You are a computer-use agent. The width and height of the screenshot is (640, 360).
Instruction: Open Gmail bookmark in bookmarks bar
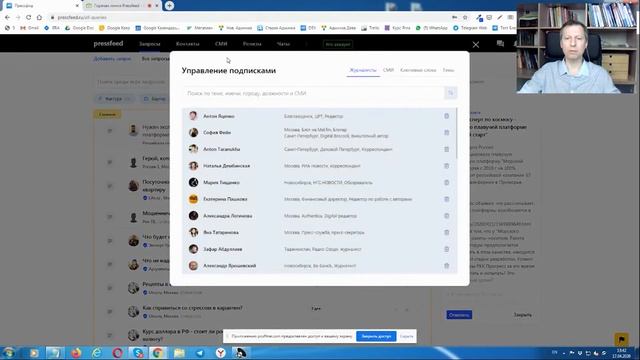pyautogui.click(x=29, y=28)
